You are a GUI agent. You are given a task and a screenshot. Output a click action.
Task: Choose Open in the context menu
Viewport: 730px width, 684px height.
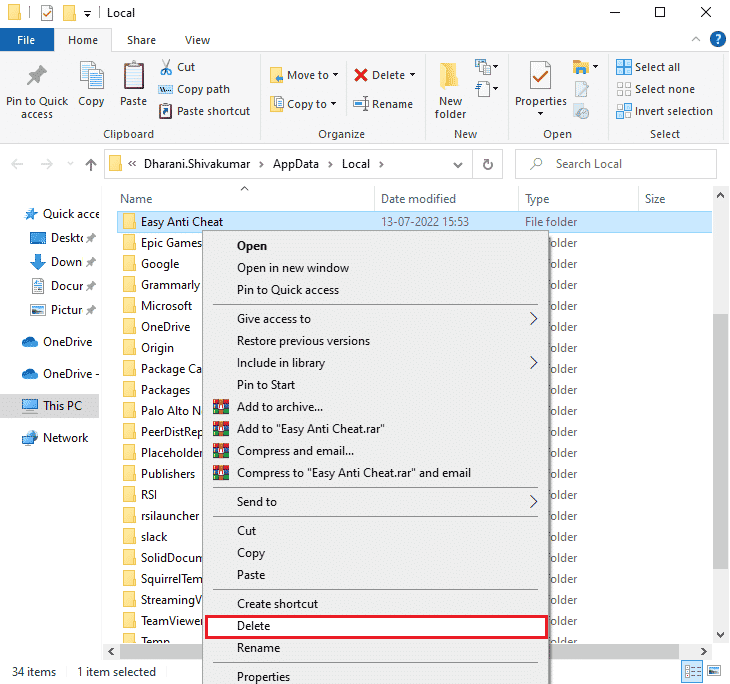(375, 246)
